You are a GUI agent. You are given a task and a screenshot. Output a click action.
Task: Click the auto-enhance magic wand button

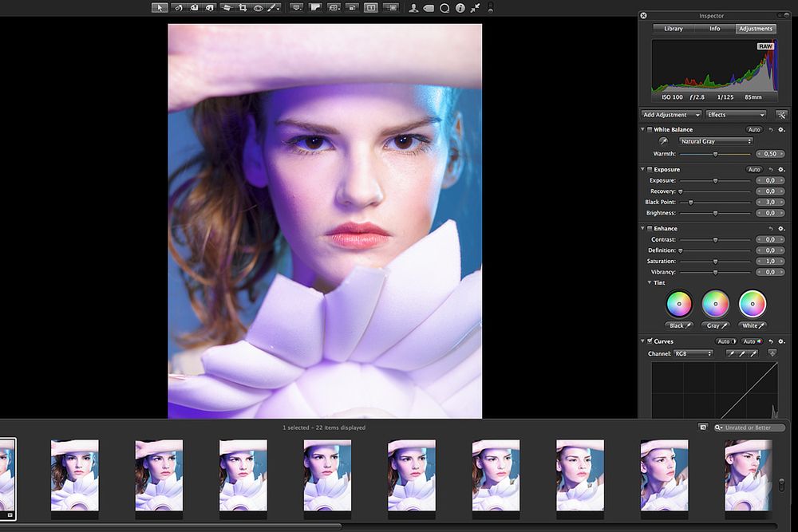click(781, 115)
